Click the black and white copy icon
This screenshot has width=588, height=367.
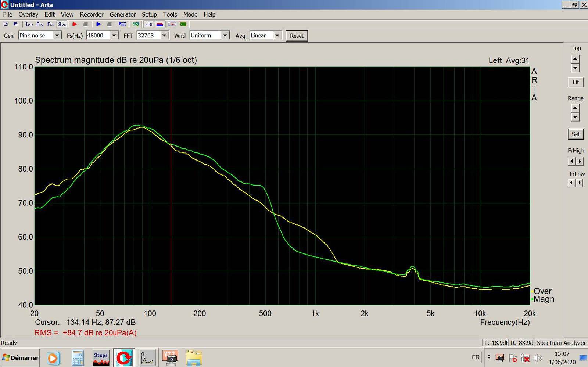click(16, 24)
